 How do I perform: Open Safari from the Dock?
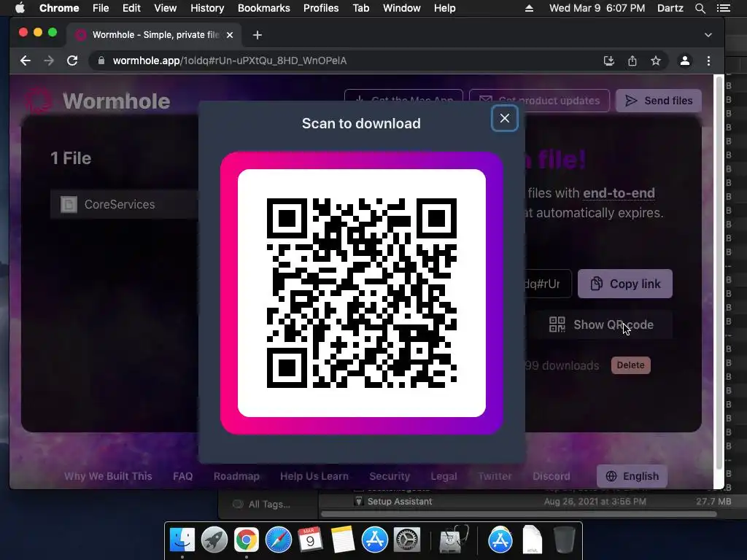[278, 540]
